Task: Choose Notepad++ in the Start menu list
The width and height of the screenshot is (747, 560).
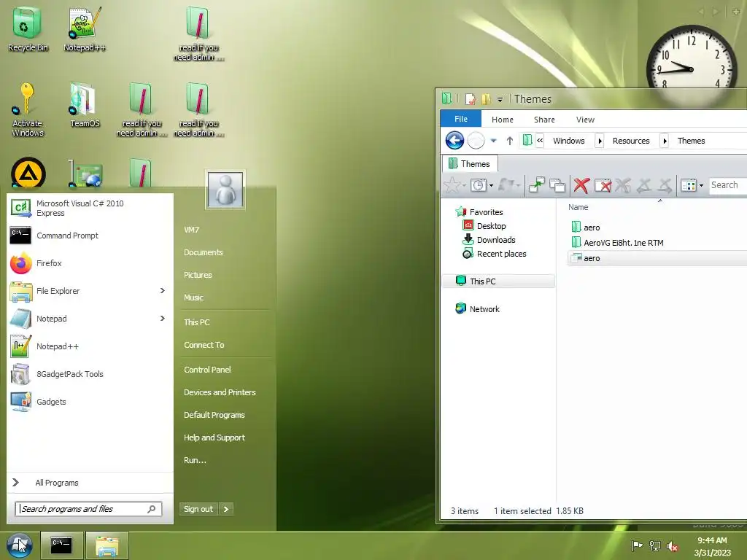Action: (x=90, y=346)
